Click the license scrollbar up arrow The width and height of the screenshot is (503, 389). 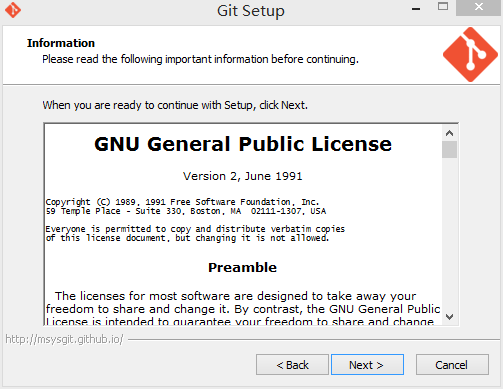449,133
